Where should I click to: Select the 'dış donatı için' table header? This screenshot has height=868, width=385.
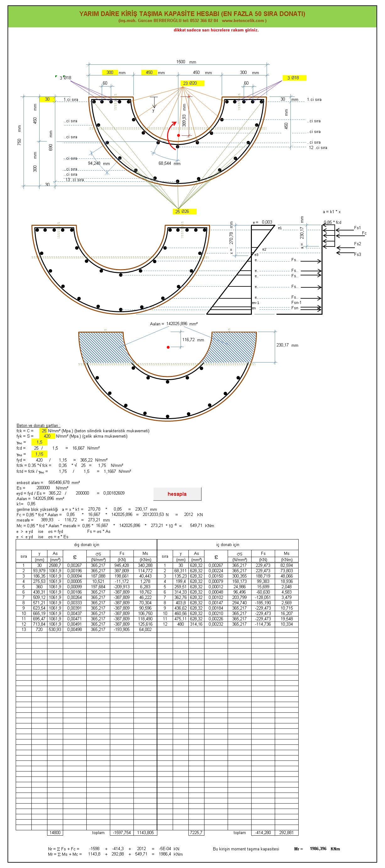click(x=86, y=545)
